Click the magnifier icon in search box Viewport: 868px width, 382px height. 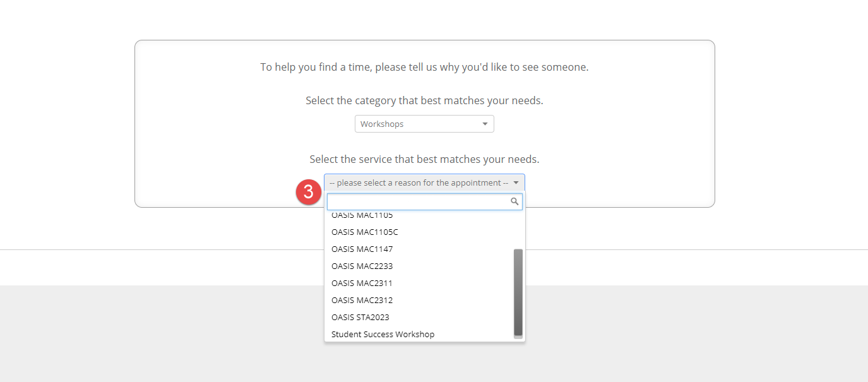[x=514, y=201]
